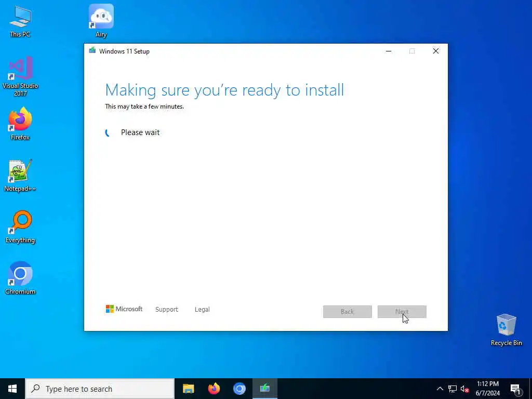Open the Windows Start menu
Screen dimensions: 532x399
click(12, 389)
